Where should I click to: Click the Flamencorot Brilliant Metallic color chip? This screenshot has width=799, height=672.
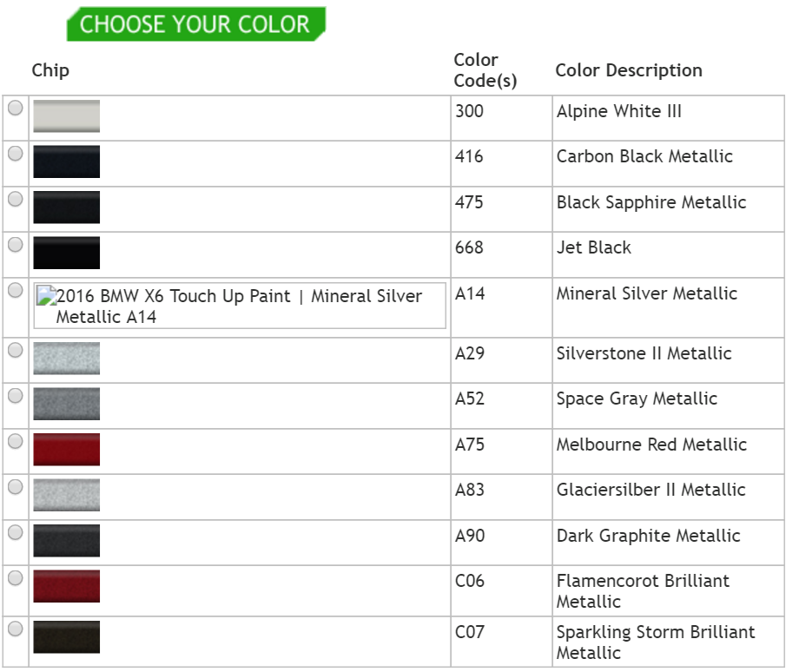click(x=66, y=586)
